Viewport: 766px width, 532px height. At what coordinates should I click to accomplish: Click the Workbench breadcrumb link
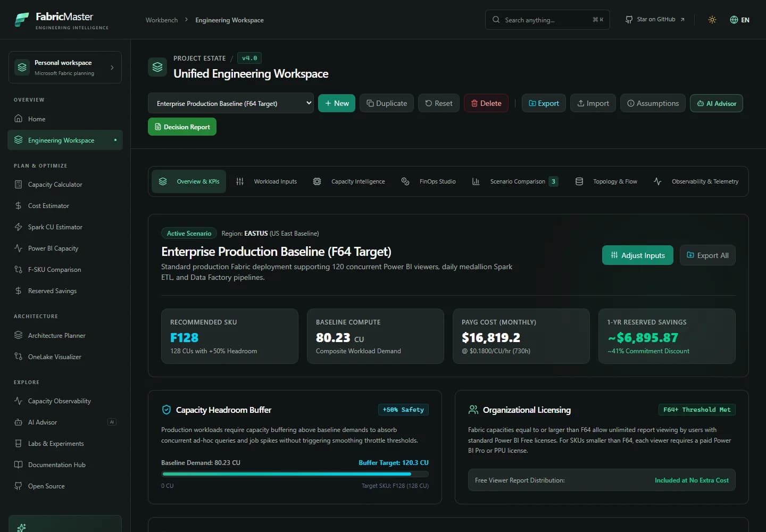[162, 20]
